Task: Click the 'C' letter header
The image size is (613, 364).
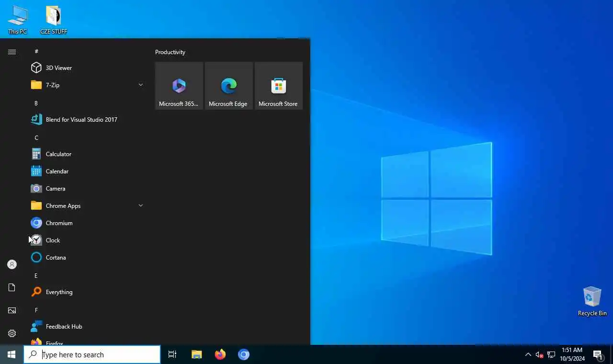Action: [x=36, y=137]
